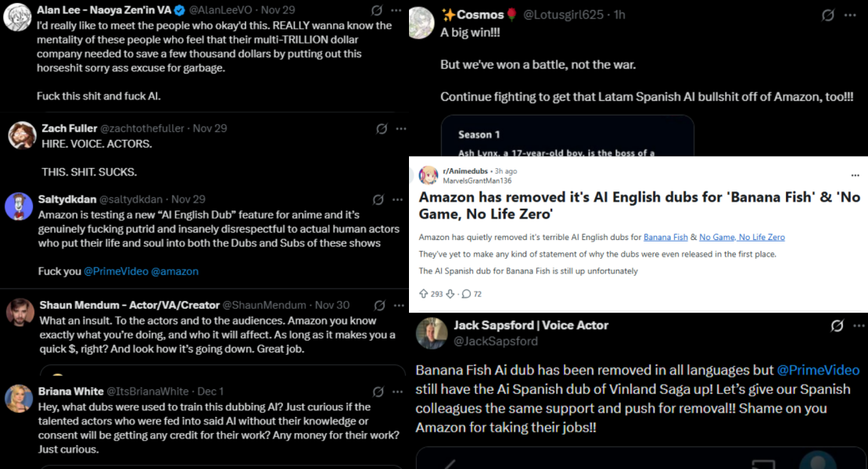Open more options on Alan Lee's tweet
Screen dimensions: 868x469
point(400,11)
